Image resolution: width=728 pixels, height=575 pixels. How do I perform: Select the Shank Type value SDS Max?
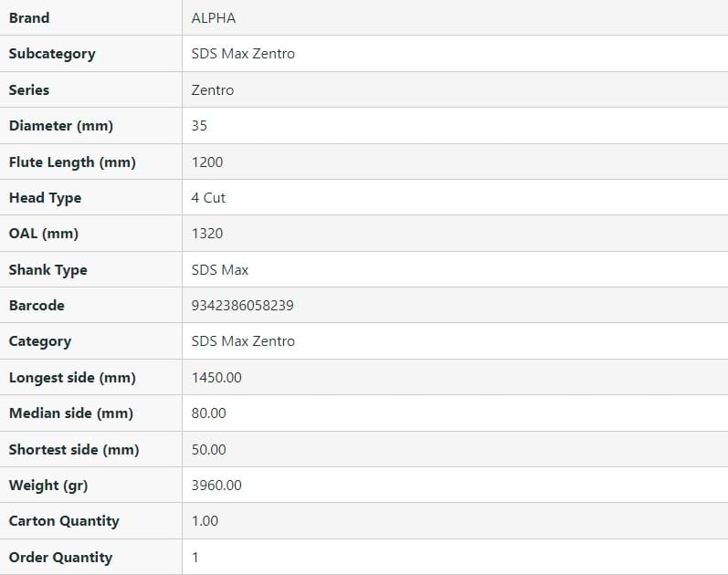[x=220, y=270]
